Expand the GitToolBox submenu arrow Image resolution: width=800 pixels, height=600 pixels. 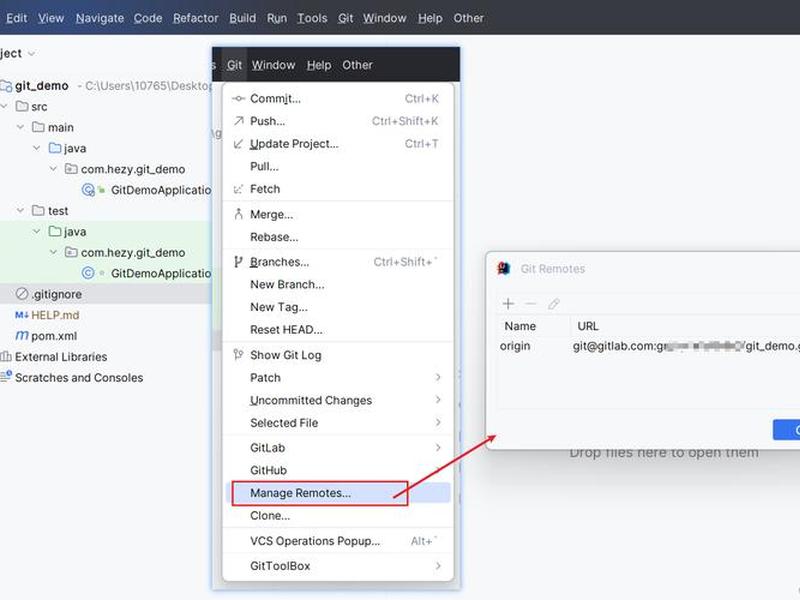438,566
